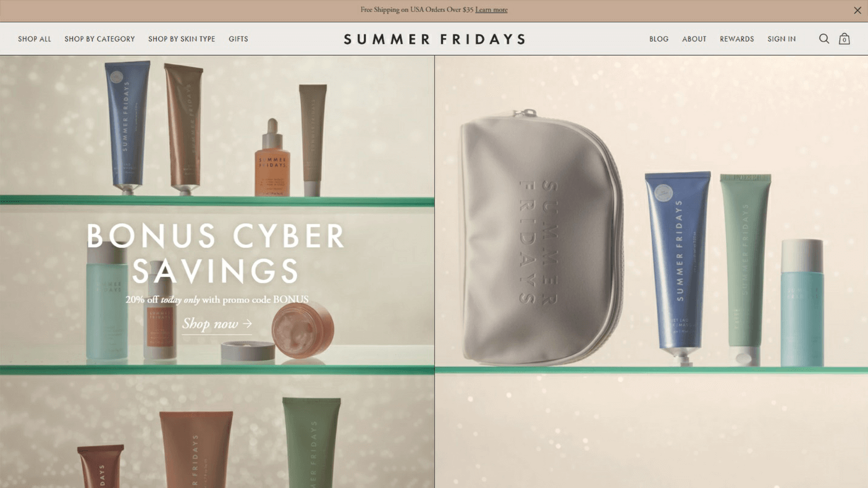Click the Bonus Cyber Savings headline
Screen dimensions: 868x488
(216, 253)
